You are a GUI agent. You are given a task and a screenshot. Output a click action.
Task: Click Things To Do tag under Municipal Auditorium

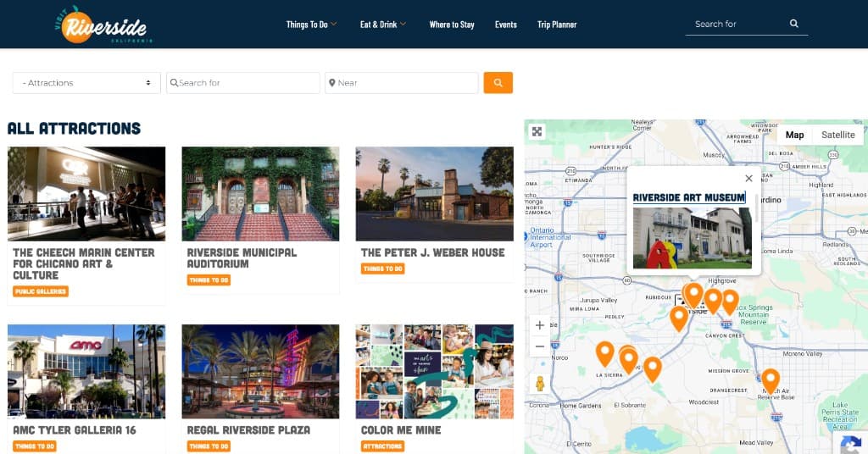209,280
